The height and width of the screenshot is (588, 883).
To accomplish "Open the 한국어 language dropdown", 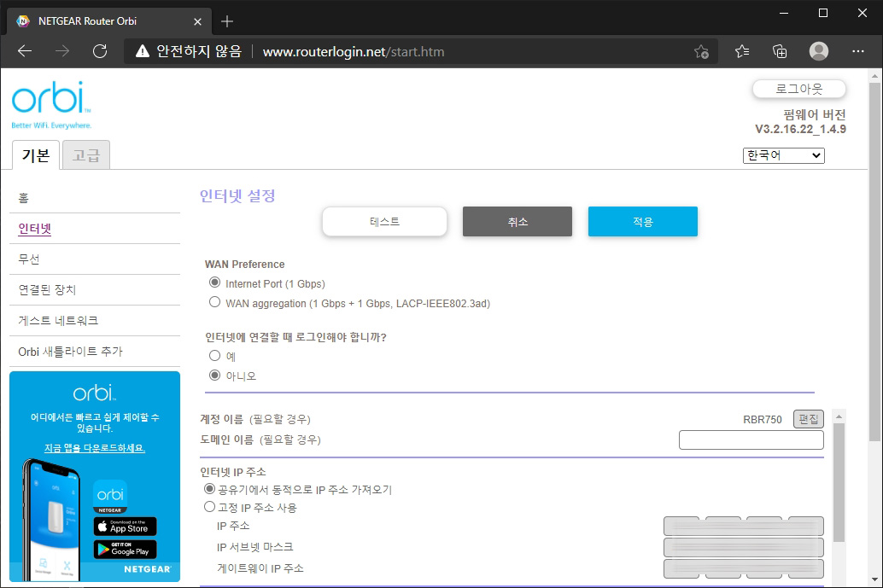I will (783, 155).
